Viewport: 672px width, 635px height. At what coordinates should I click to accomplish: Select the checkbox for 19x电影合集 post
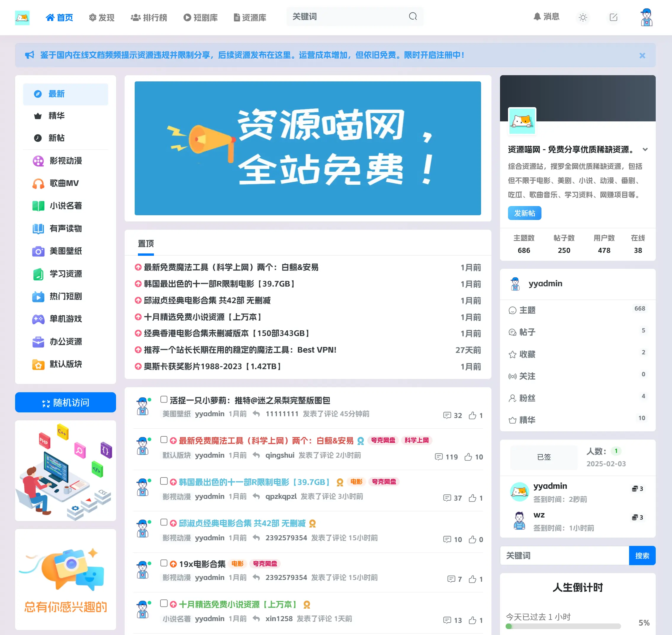click(x=164, y=564)
